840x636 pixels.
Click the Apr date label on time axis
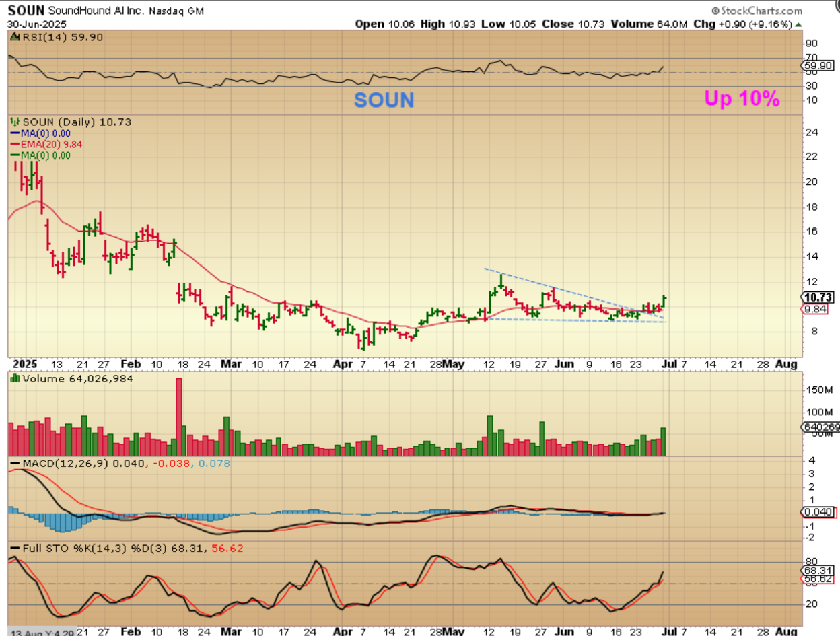343,364
